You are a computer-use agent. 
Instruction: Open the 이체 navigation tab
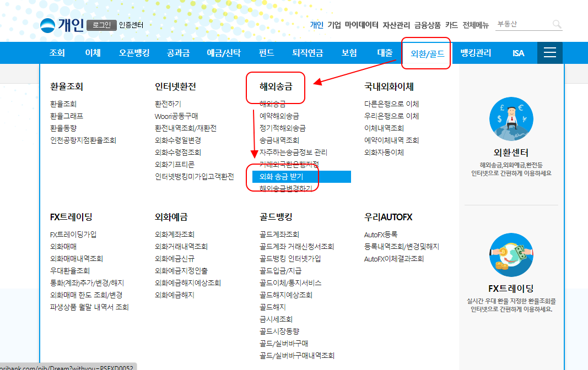pyautogui.click(x=93, y=53)
